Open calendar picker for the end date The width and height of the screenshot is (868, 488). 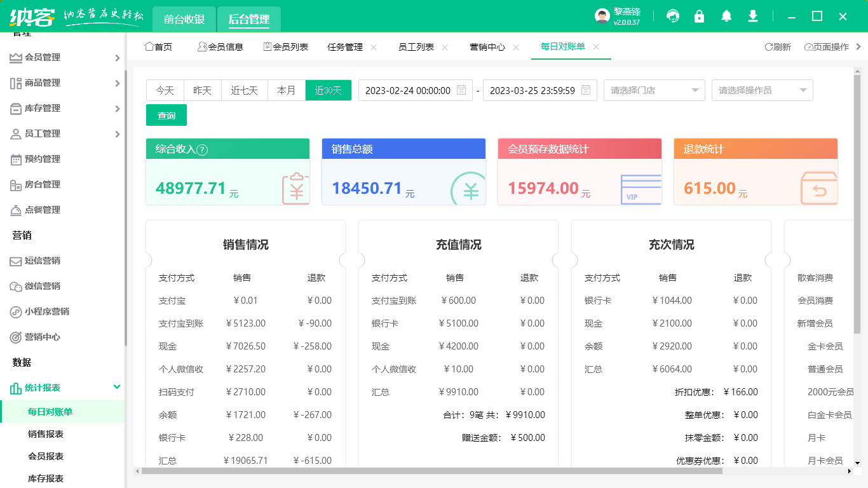click(x=586, y=90)
